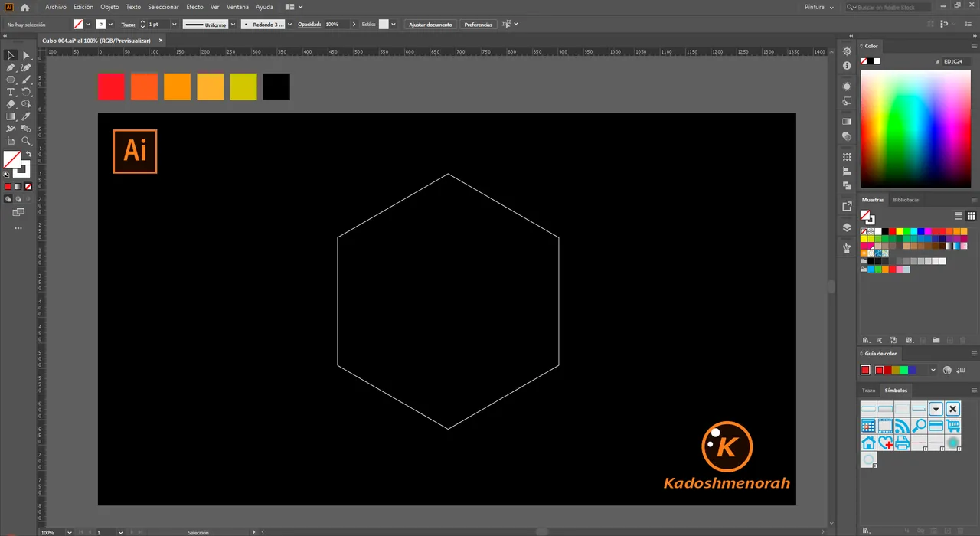Viewport: 980px width, 536px height.
Task: Open the zoom level 100% dropdown
Action: click(69, 532)
